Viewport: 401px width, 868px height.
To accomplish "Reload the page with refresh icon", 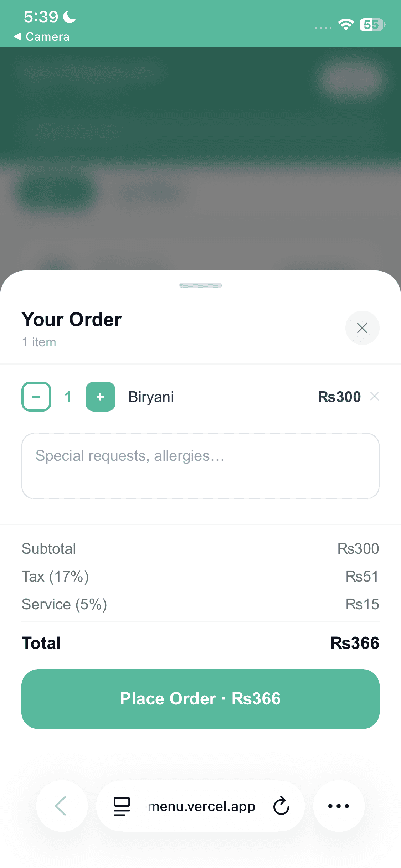I will click(x=281, y=806).
